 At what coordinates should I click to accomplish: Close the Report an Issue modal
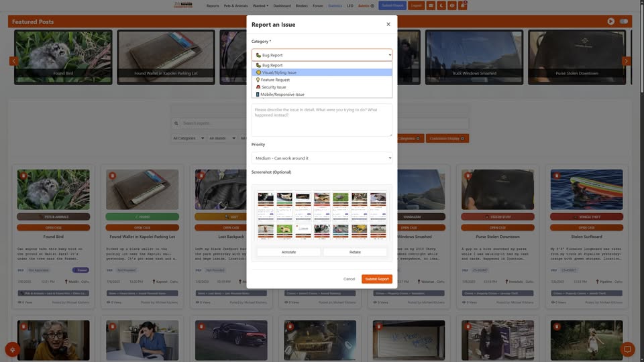click(x=388, y=24)
